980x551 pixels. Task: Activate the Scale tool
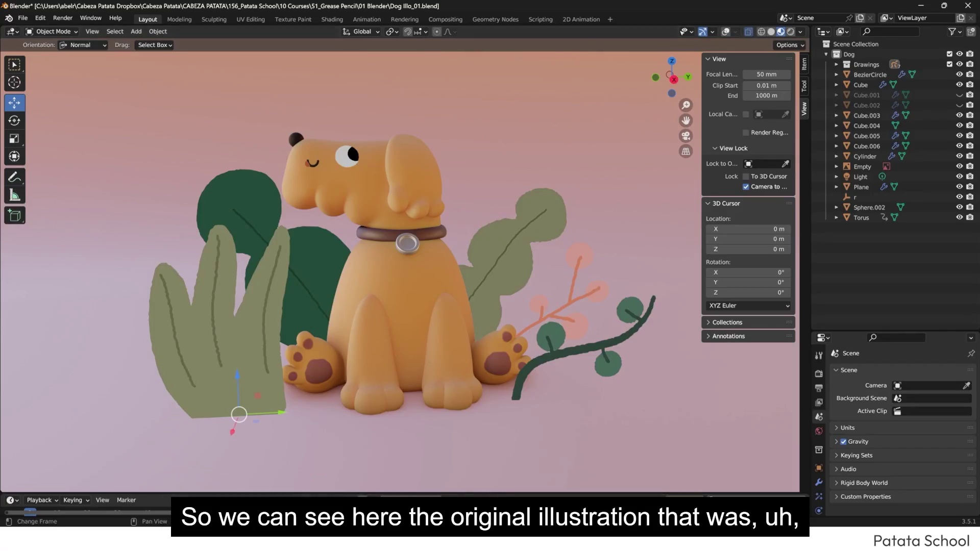(14, 139)
